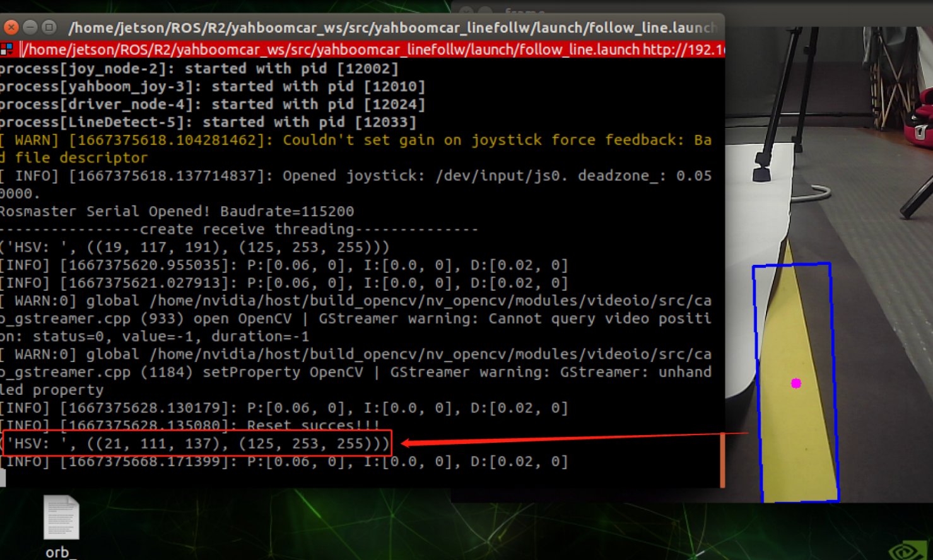The height and width of the screenshot is (560, 933).
Task: Click the magenta center dot in camera frame
Action: pos(796,383)
